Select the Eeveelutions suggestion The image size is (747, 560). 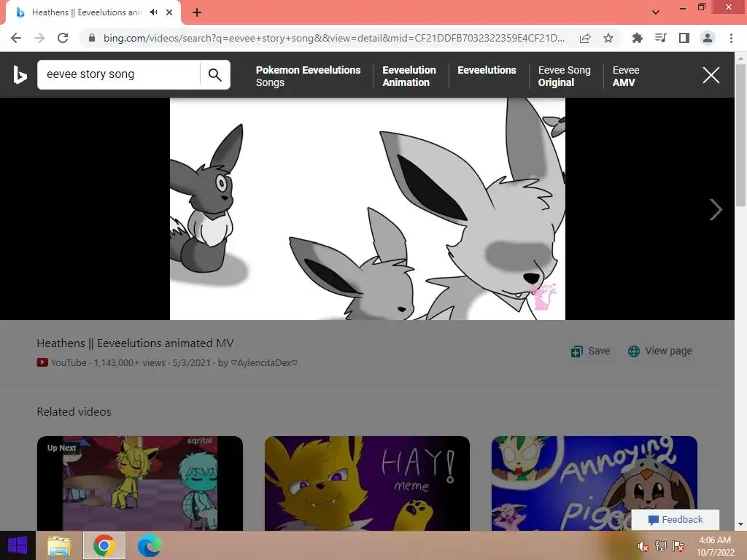point(487,70)
